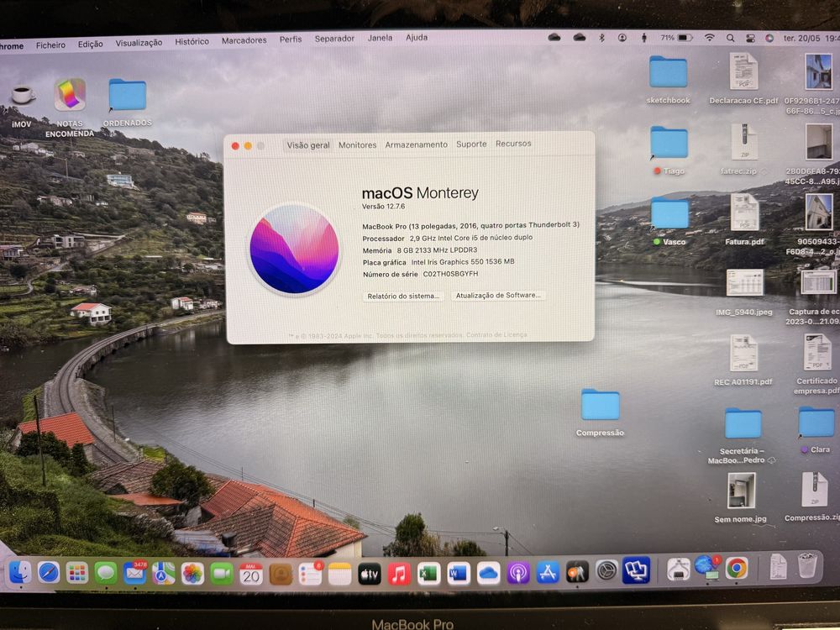Screen dimensions: 840x630
Task: Click battery 71% status indicator
Action: [x=676, y=38]
